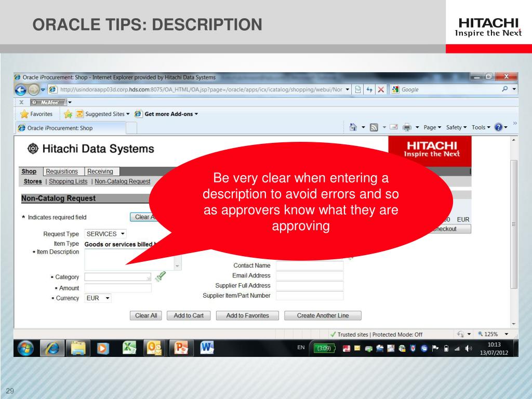Click the Home icon in command bar
Viewport: 532px width, 399px height.
(353, 127)
